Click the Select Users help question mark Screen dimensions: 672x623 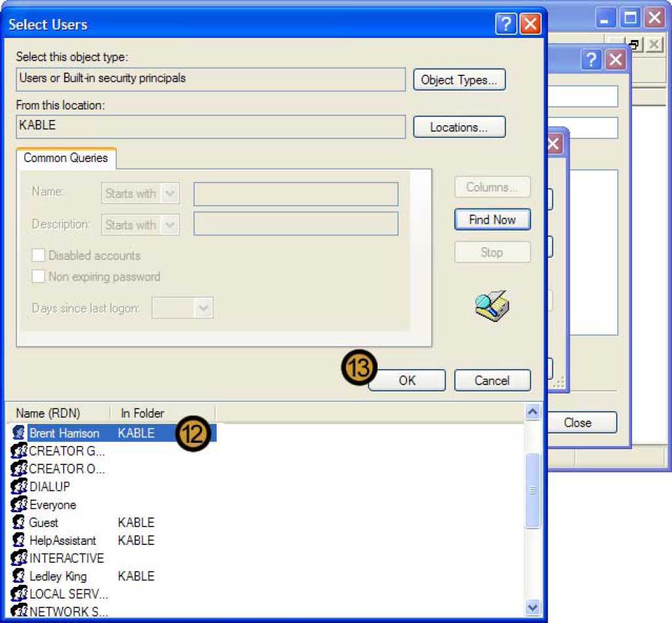[505, 24]
